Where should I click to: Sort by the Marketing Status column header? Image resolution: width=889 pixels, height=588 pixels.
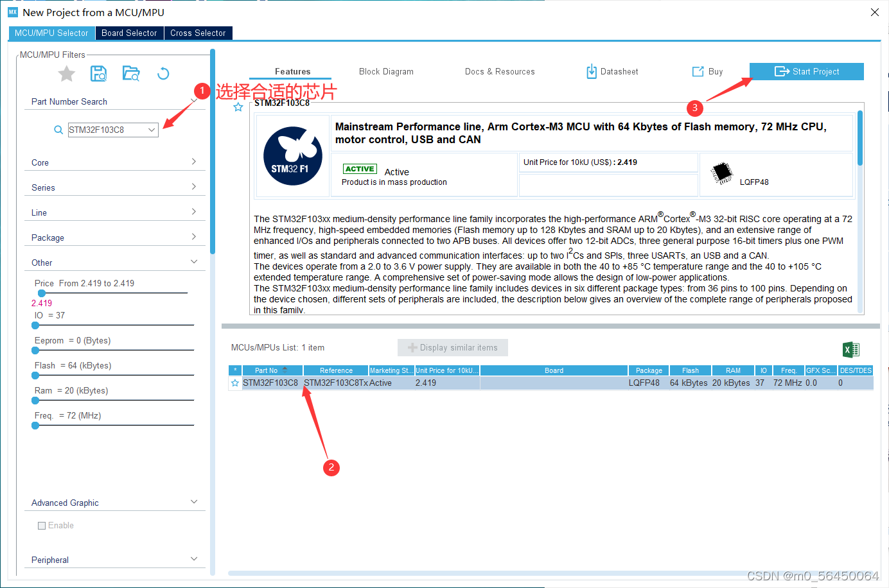(392, 370)
